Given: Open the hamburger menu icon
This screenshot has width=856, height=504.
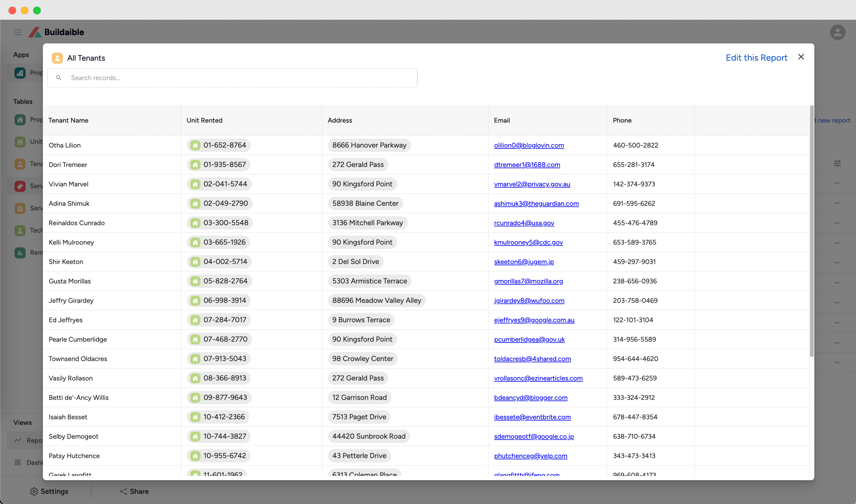Looking at the screenshot, I should pos(18,32).
